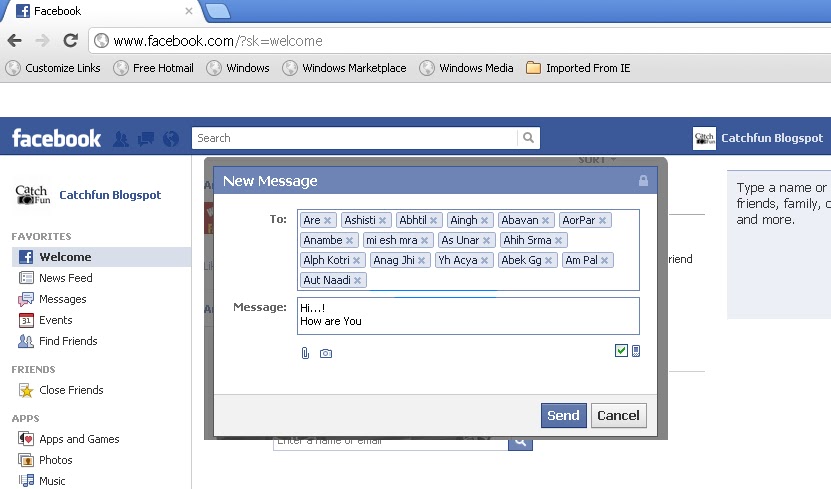
Task: Click the lock icon in New Message header
Action: (x=643, y=181)
